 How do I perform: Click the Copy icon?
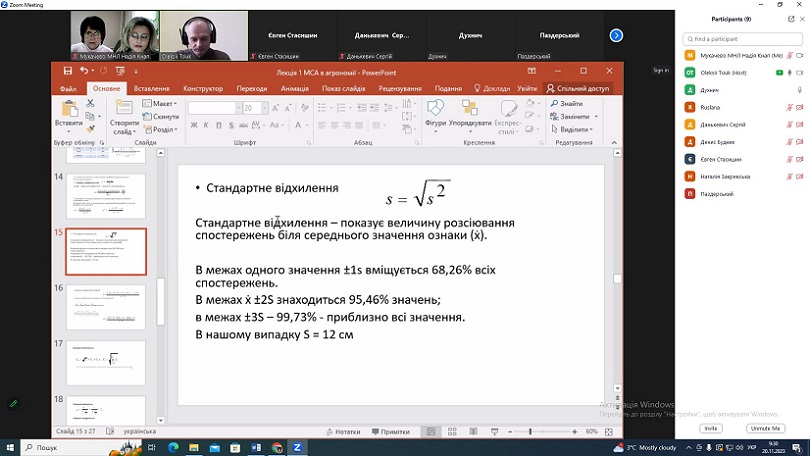click(x=90, y=116)
